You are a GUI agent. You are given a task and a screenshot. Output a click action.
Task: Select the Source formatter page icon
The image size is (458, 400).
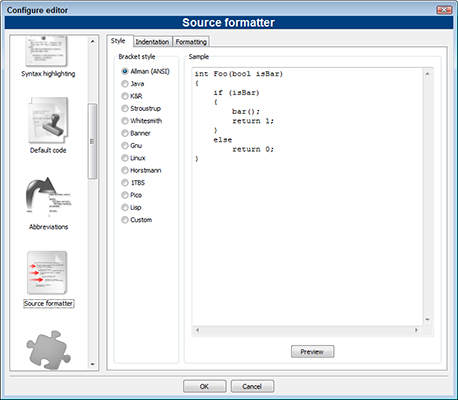click(47, 272)
